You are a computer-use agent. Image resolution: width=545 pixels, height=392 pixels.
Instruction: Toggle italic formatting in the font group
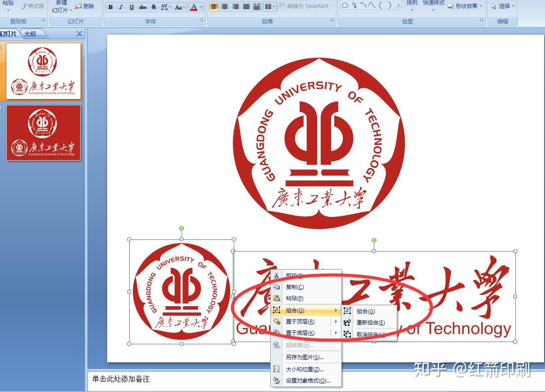[x=121, y=7]
